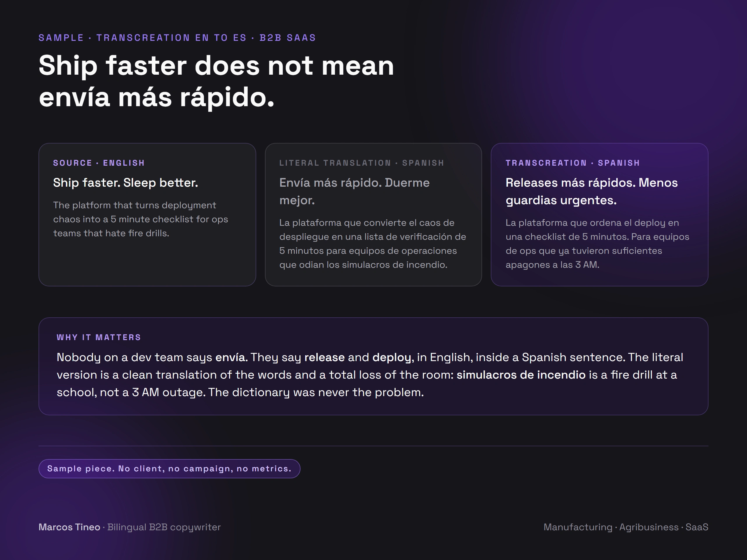Click the 'Envía más rápido. Duerme mejor.' heading
Viewport: 747px width, 560px height.
coord(355,191)
